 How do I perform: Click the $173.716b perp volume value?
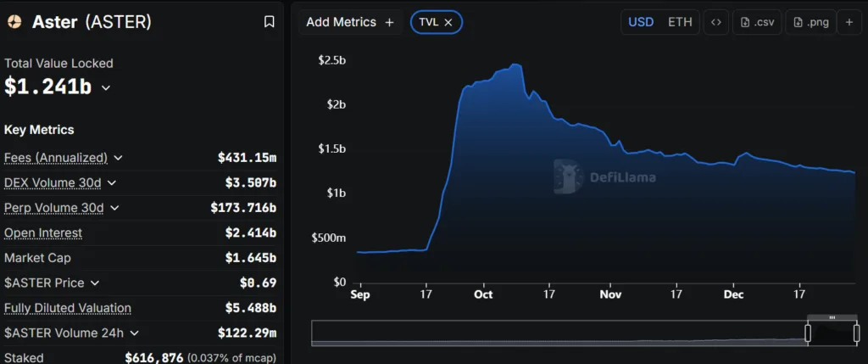point(243,208)
